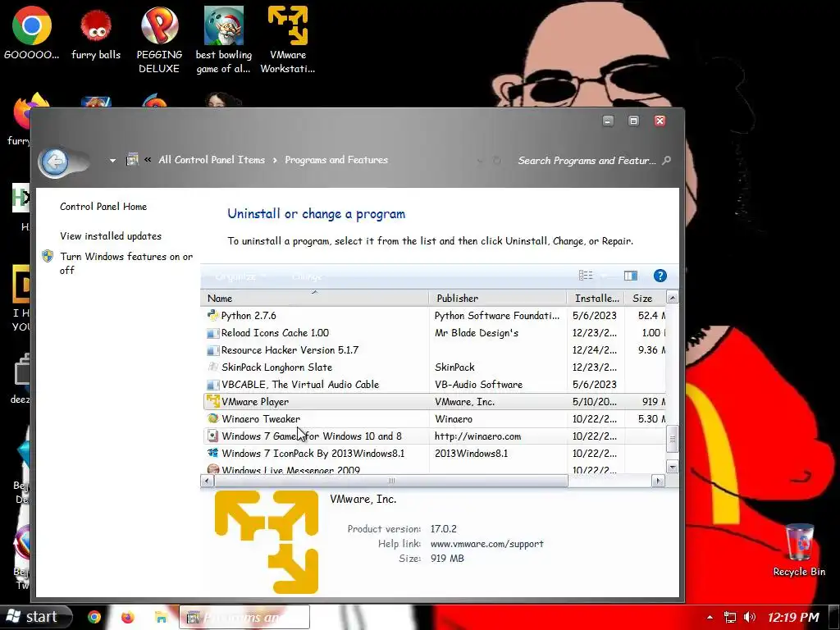The width and height of the screenshot is (840, 630).
Task: Sort by the Size column header
Action: 645,298
